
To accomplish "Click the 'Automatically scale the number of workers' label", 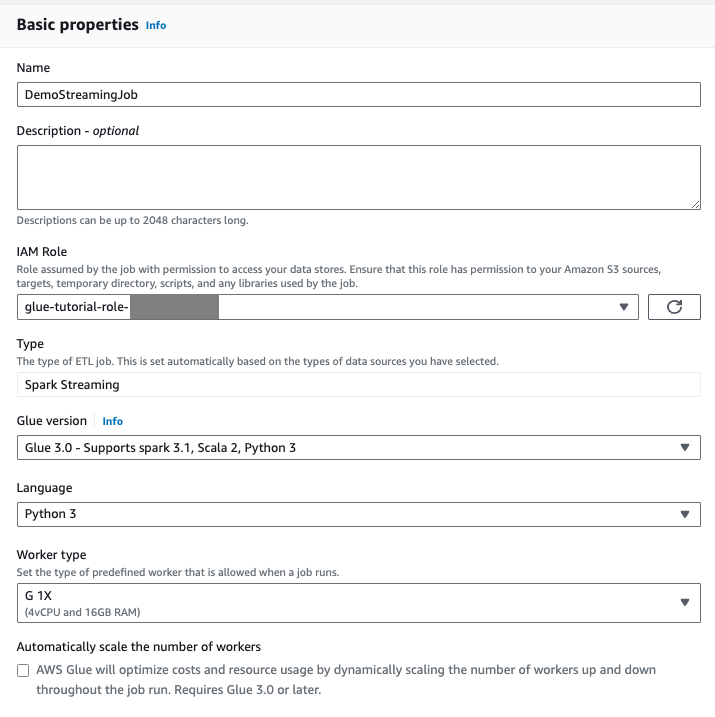I will click(x=139, y=647).
